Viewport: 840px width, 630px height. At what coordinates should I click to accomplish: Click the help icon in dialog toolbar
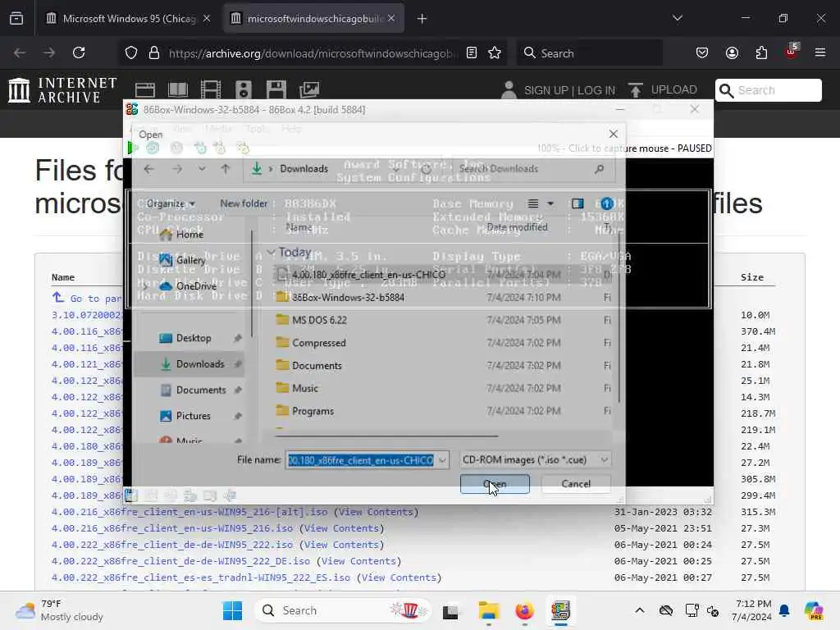click(x=606, y=203)
